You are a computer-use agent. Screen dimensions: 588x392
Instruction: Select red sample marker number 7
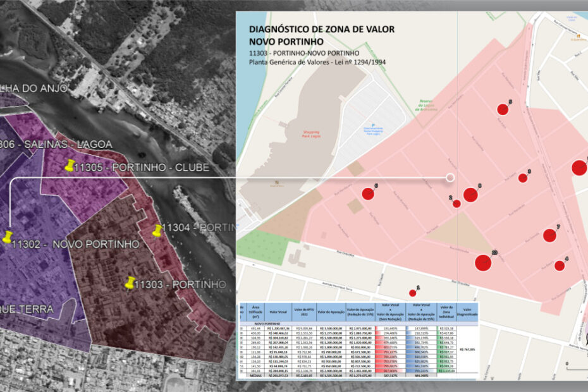coord(549,235)
